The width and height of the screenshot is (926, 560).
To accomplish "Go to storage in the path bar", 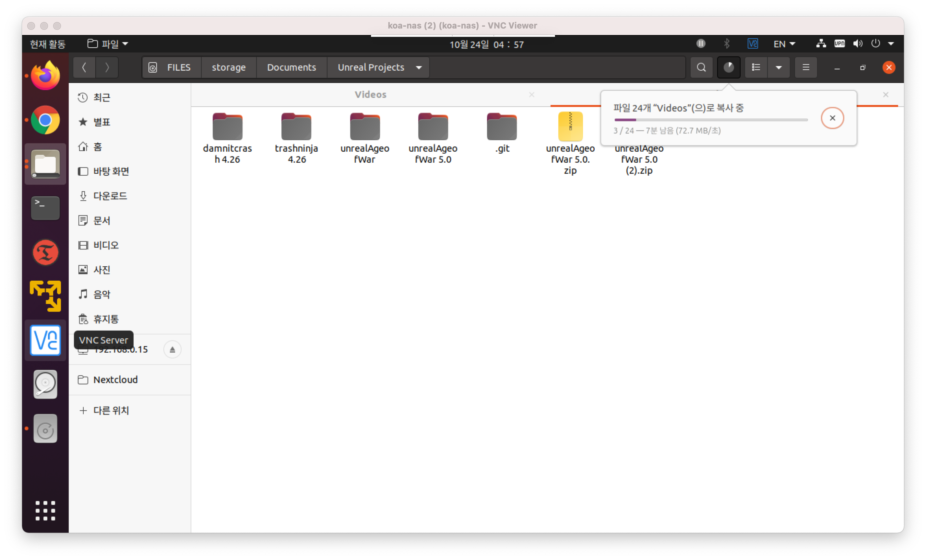I will (x=229, y=68).
